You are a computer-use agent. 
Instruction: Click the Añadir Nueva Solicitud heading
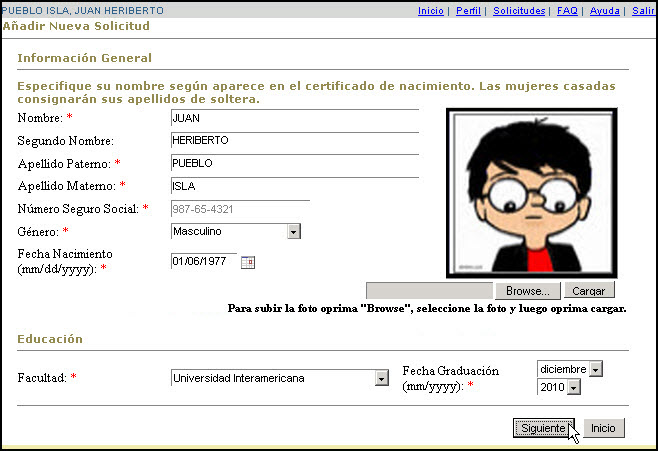click(76, 26)
